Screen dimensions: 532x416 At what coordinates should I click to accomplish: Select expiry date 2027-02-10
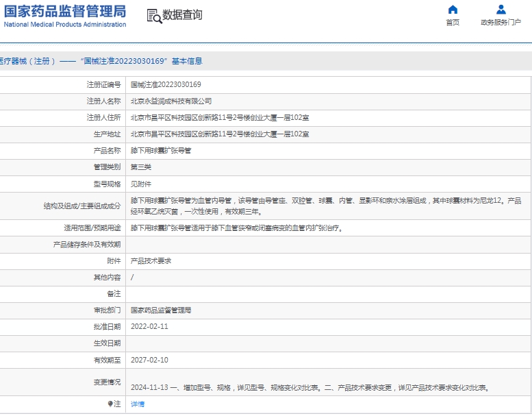coord(149,360)
